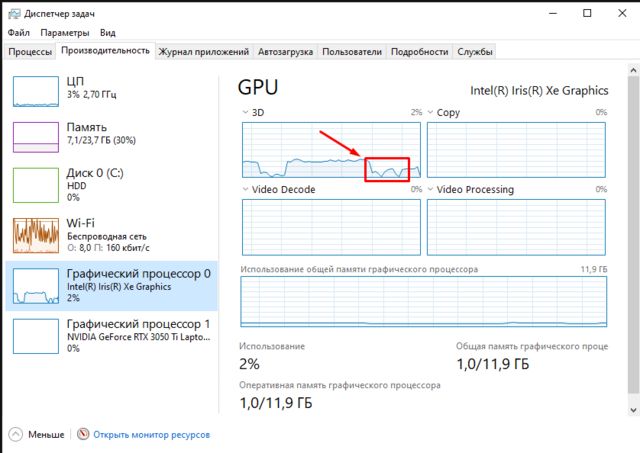The height and width of the screenshot is (453, 640).
Task: Open the Вид menu
Action: [108, 33]
